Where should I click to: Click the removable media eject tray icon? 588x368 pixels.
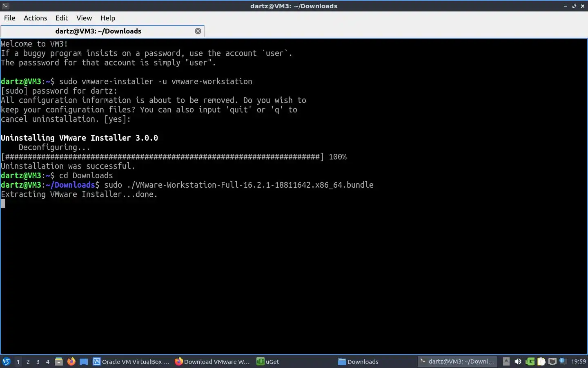pos(506,361)
